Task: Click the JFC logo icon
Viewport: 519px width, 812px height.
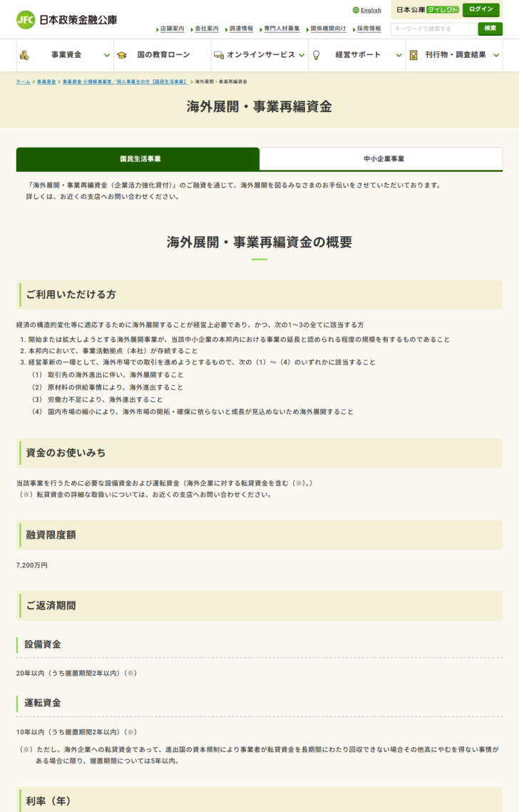Action: coord(26,20)
